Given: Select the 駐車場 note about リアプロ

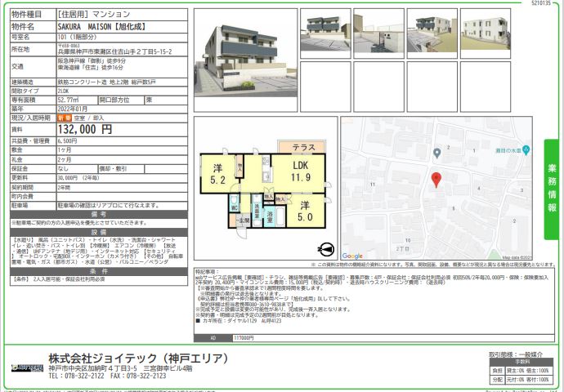Looking at the screenshot, I should point(108,206).
